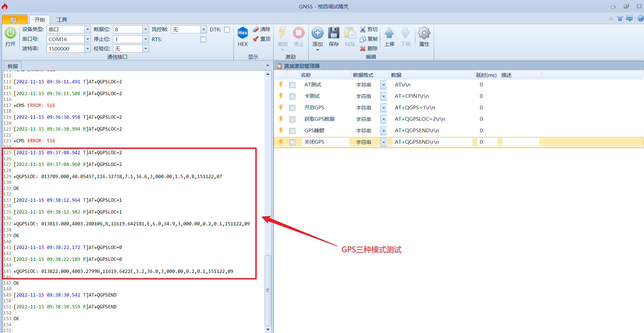Open the 波特率 baud rate dropdown
The width and height of the screenshot is (644, 333).
(x=87, y=49)
